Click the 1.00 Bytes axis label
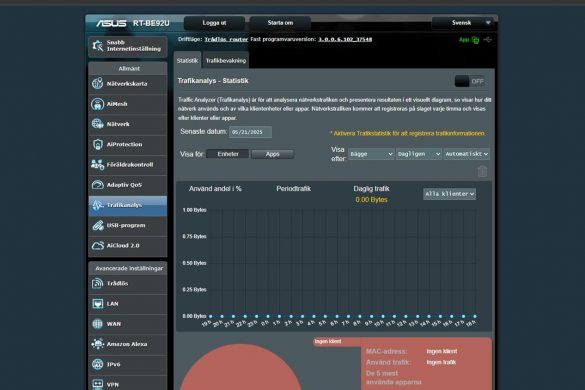The image size is (585, 390). click(194, 210)
